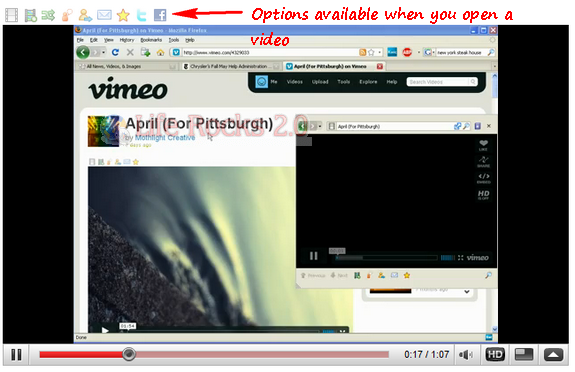Viewport: 575px width, 372px height.
Task: Click the Firefox reload button
Action: coord(116,52)
